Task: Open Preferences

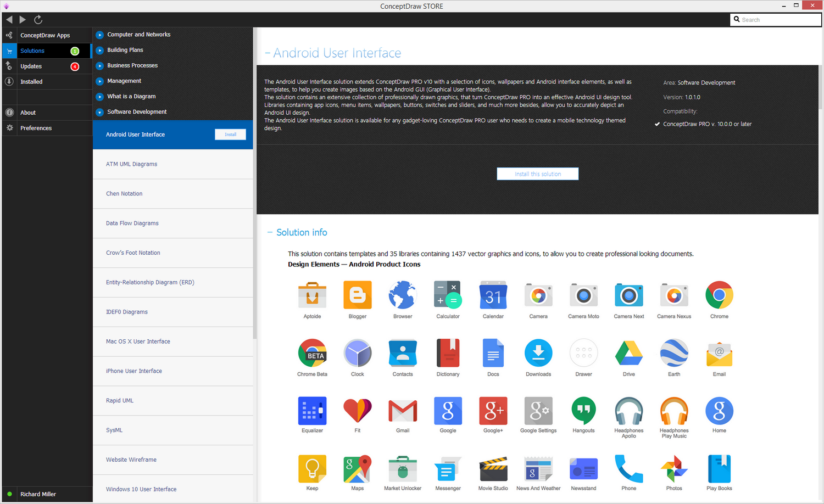Action: [46, 128]
